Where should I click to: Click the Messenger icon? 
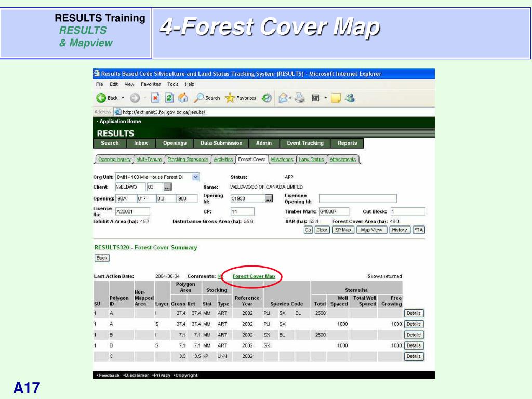tap(350, 98)
